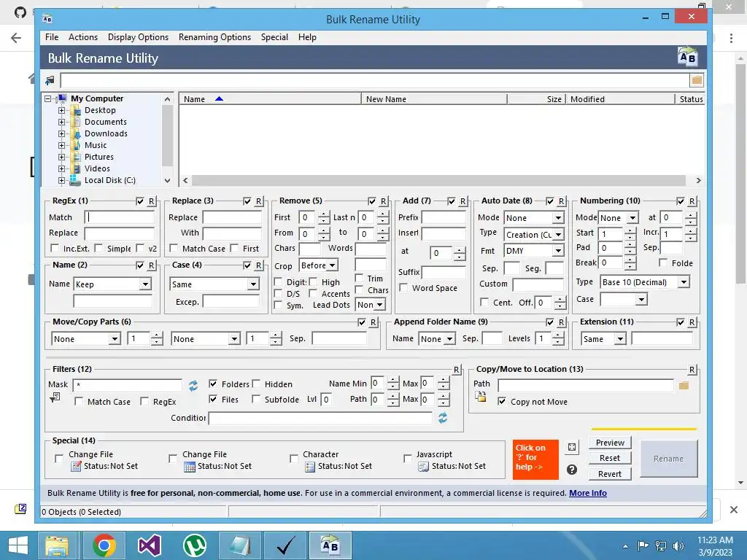Click the AB logo icon in header
Viewport: 747px width, 560px height.
[x=687, y=57]
